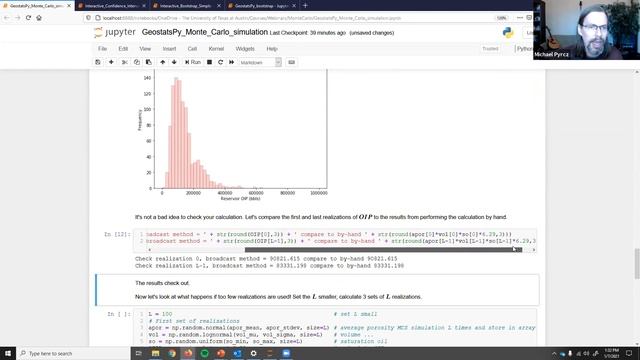Open the Help menu

point(272,49)
